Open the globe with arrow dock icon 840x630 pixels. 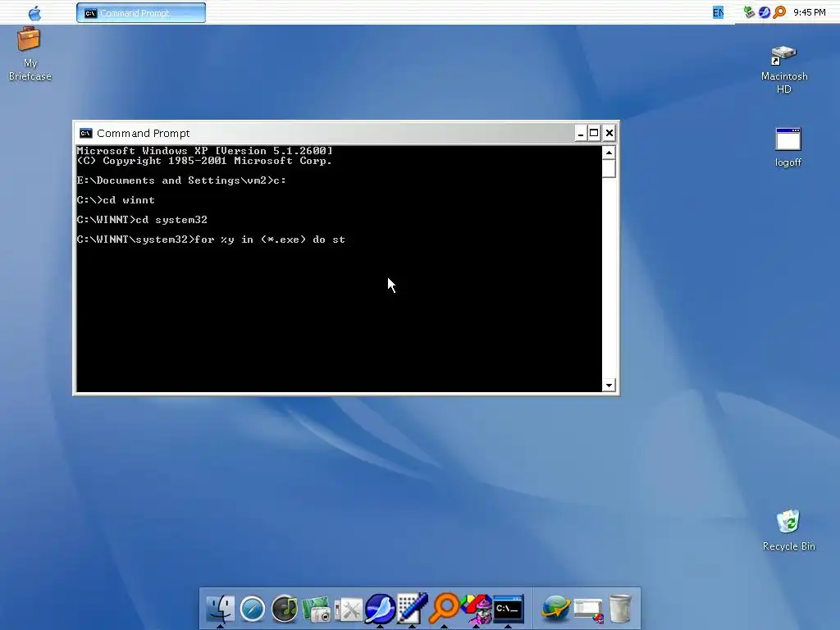point(555,609)
